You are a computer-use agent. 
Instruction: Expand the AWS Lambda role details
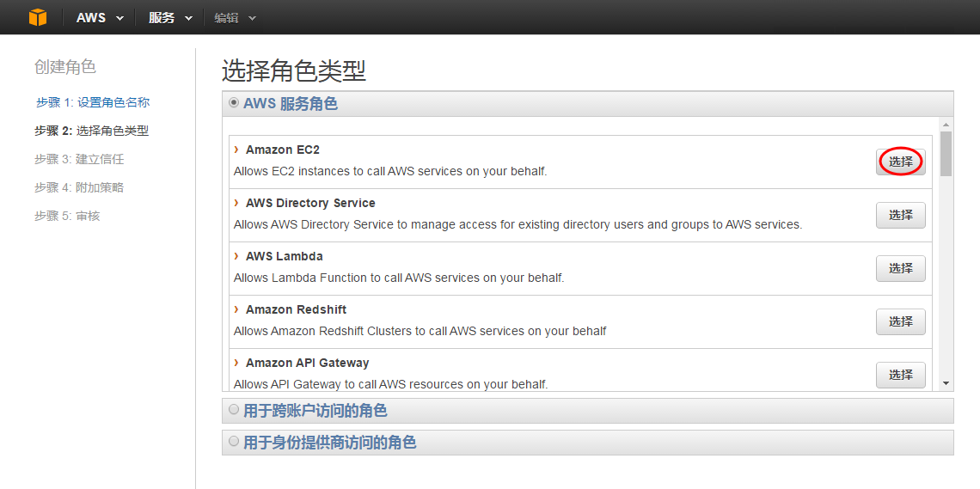pyautogui.click(x=236, y=256)
